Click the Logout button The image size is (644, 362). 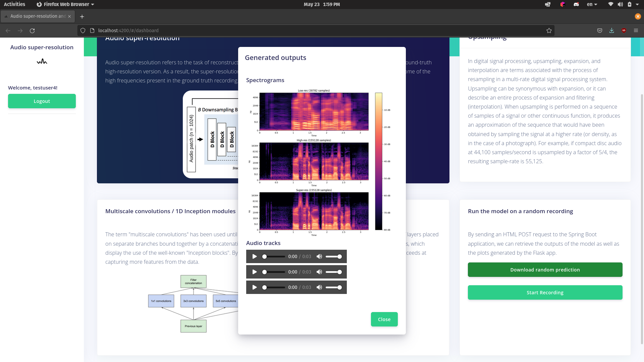(x=42, y=101)
